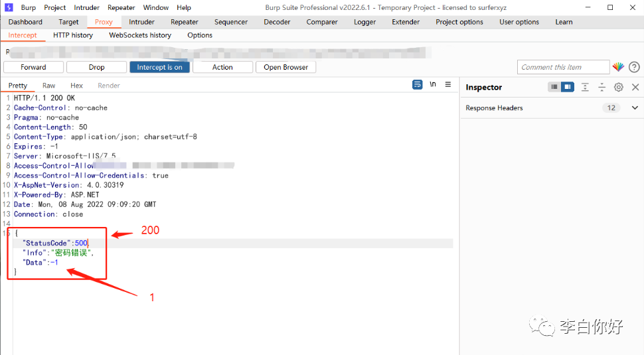Open the User options tab
Viewport: 644px width, 355px height.
(x=519, y=22)
